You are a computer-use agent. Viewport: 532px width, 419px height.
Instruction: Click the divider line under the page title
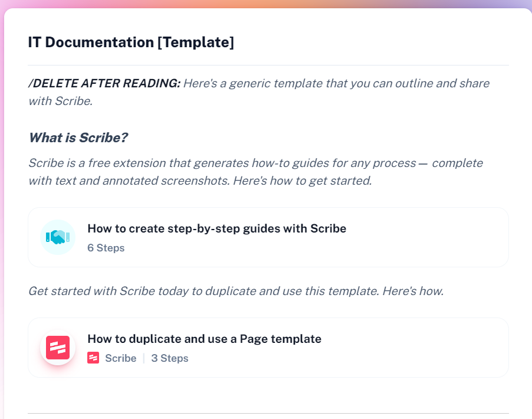pos(268,65)
